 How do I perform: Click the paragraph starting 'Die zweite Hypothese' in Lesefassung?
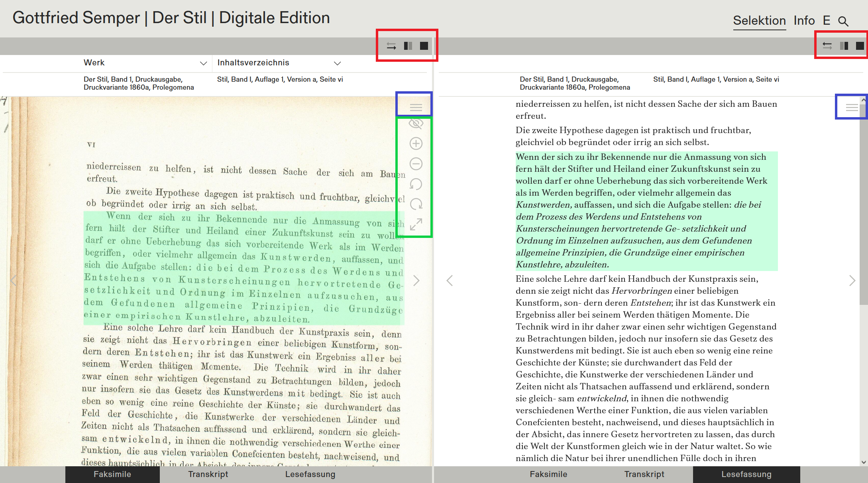[634, 136]
